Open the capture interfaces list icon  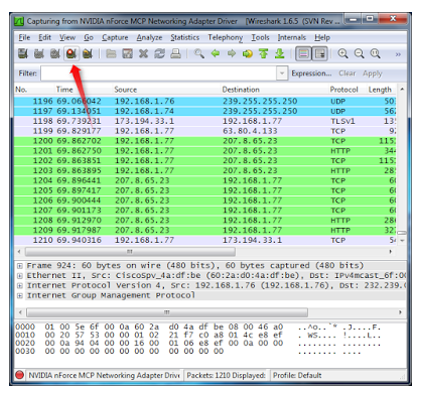tap(23, 54)
